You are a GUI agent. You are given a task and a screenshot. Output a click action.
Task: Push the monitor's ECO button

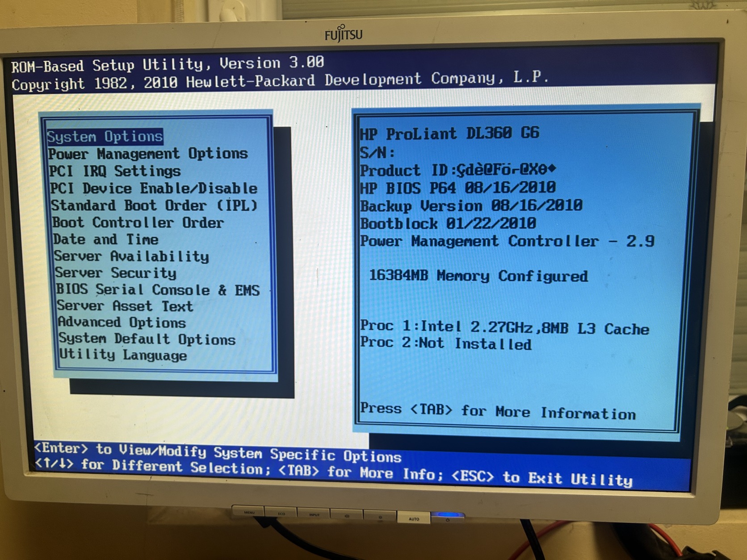[x=281, y=514]
